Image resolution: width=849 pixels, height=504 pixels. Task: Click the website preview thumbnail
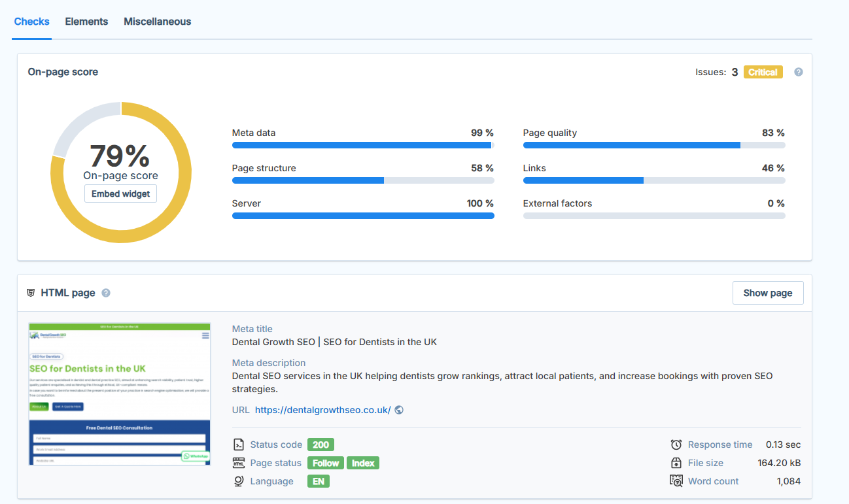pyautogui.click(x=120, y=394)
